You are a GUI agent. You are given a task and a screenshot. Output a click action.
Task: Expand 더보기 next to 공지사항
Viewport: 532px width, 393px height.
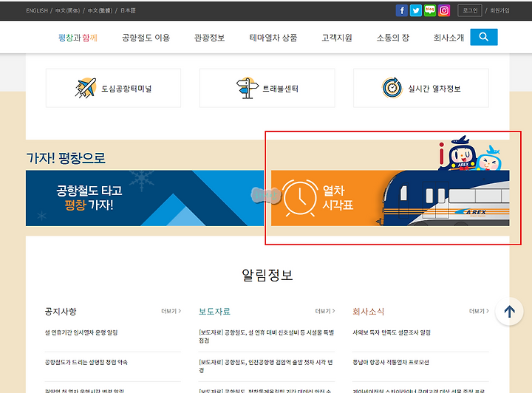pyautogui.click(x=171, y=311)
